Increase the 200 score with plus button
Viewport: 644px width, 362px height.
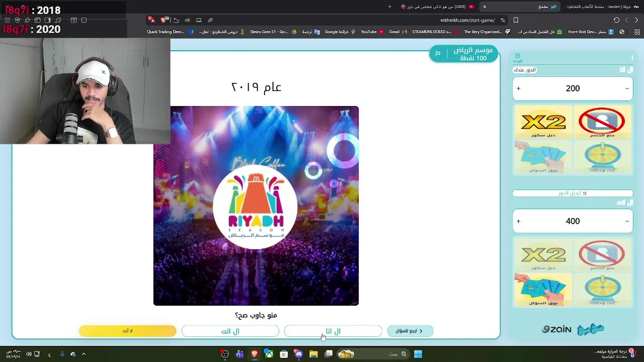pos(518,88)
